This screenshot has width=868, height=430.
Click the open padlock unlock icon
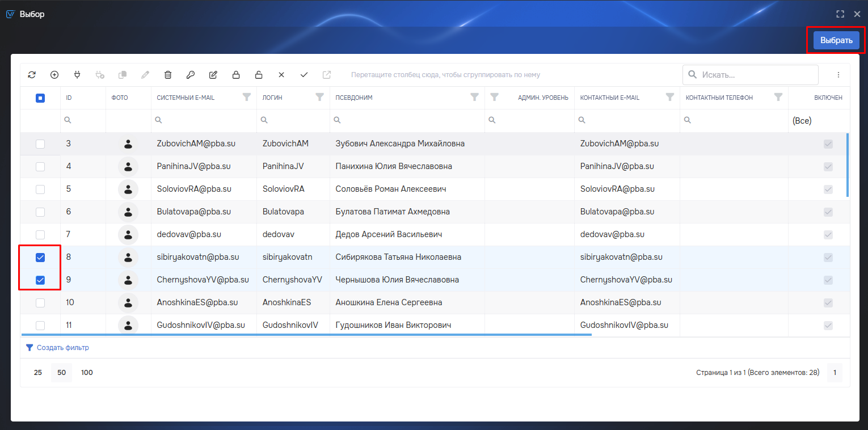click(259, 75)
